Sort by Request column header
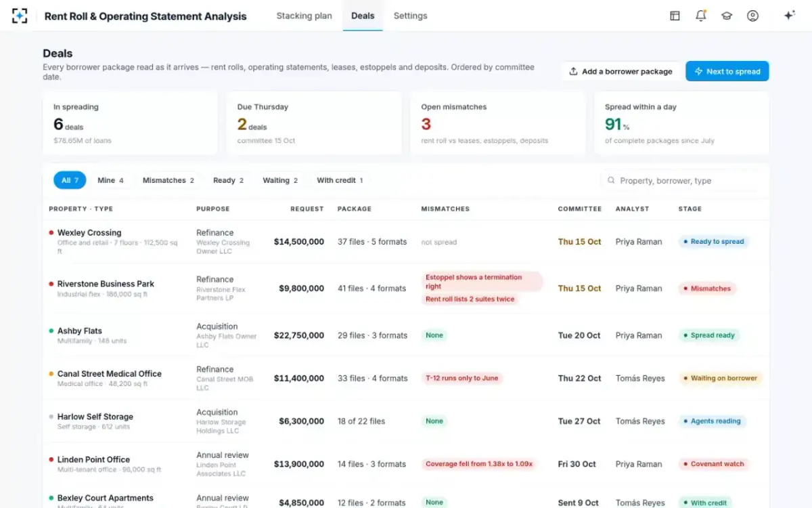This screenshot has width=812, height=508. coord(307,209)
